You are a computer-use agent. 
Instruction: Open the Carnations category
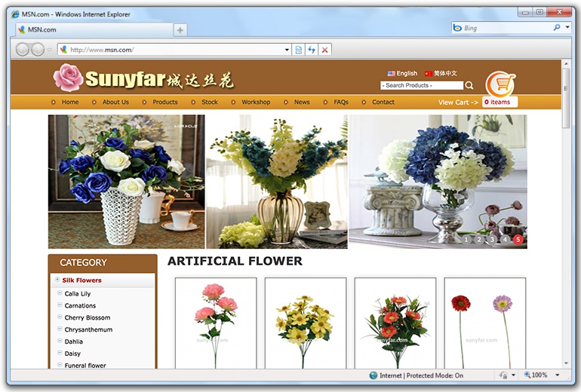pyautogui.click(x=80, y=306)
